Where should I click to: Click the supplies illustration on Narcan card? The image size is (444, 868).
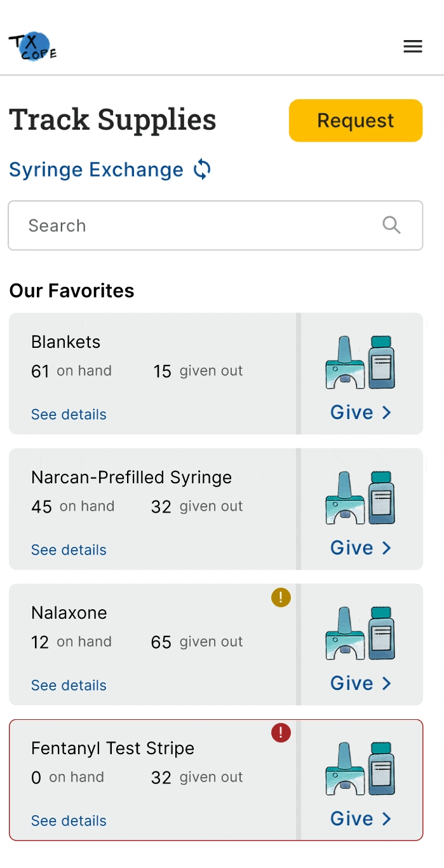tap(360, 498)
